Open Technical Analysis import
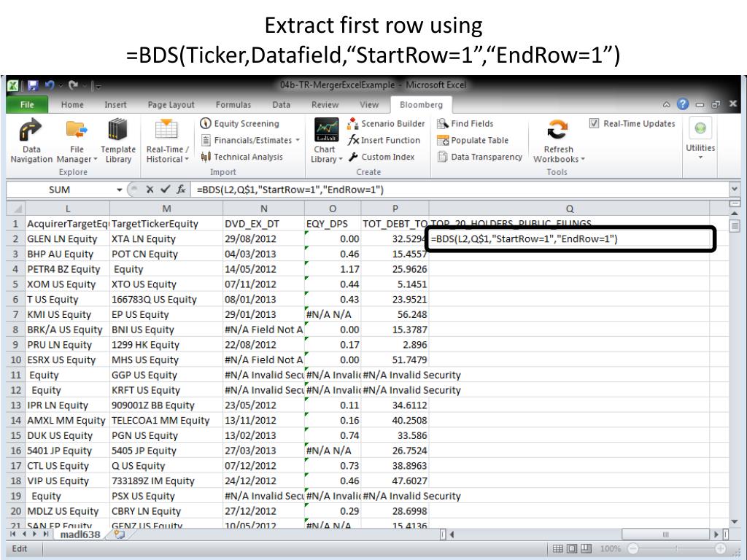 (242, 157)
